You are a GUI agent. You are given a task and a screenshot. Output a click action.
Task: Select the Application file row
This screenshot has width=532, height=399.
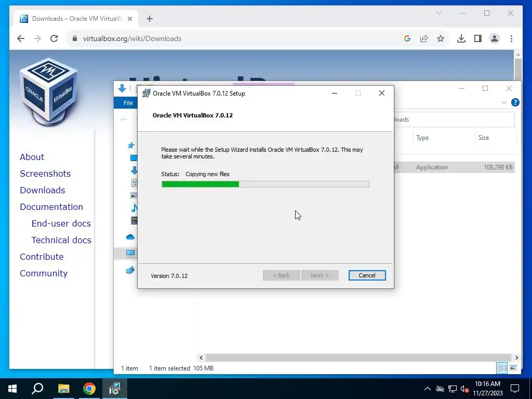tap(455, 167)
